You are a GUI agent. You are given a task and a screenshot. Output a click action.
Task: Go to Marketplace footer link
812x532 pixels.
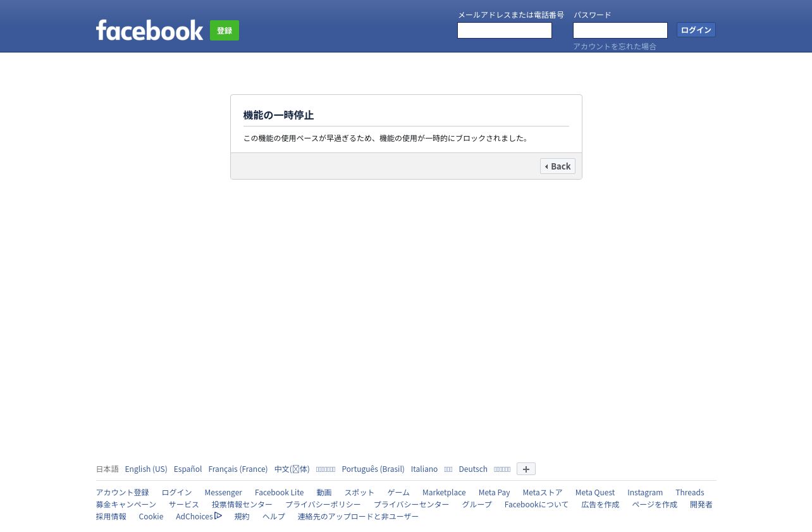click(444, 493)
